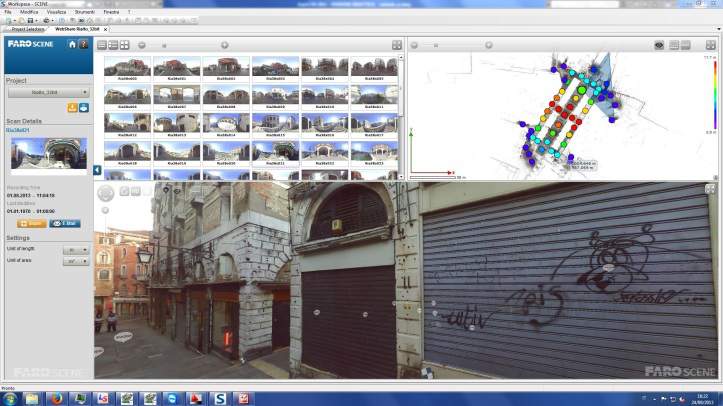This screenshot has width=723, height=406.
Task: Open the ? help menu
Action: pyautogui.click(x=129, y=12)
